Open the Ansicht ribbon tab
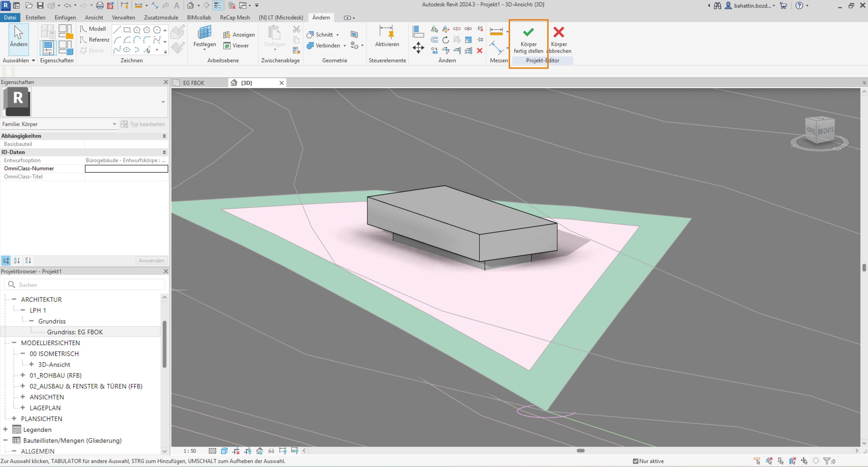Viewport: 868px width, 467px height. [x=94, y=17]
